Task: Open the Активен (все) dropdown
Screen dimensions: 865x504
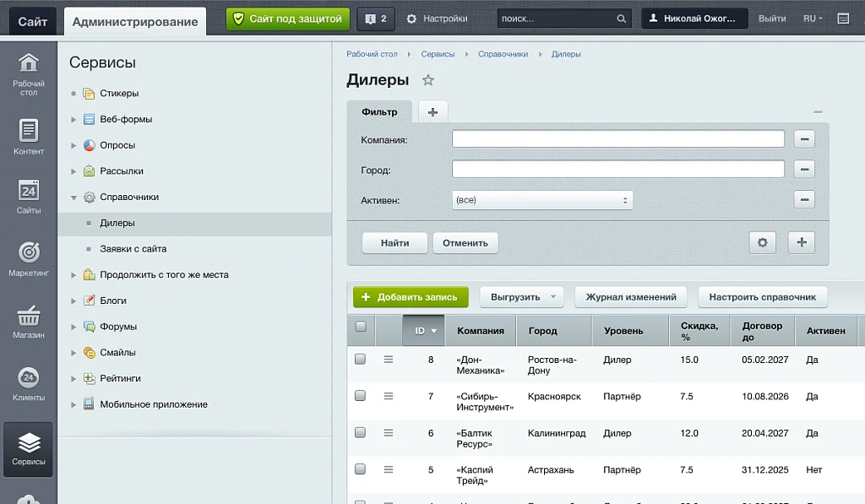Action: point(542,199)
